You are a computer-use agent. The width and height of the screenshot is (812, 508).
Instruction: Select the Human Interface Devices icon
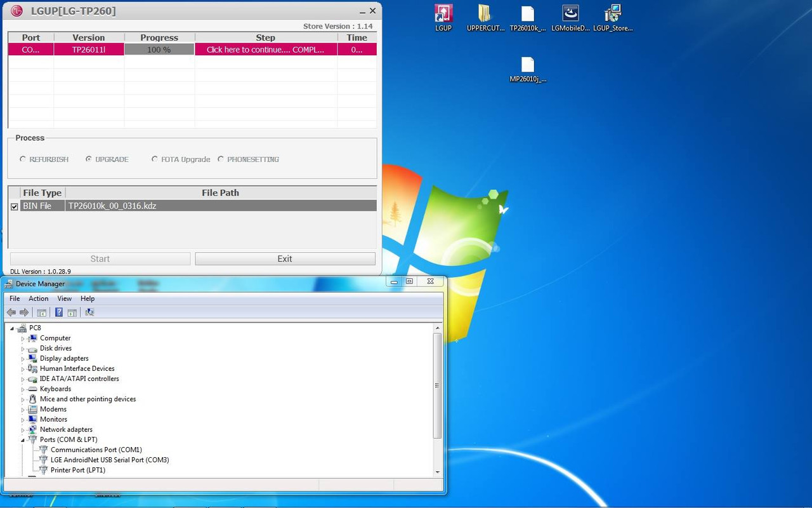coord(33,368)
